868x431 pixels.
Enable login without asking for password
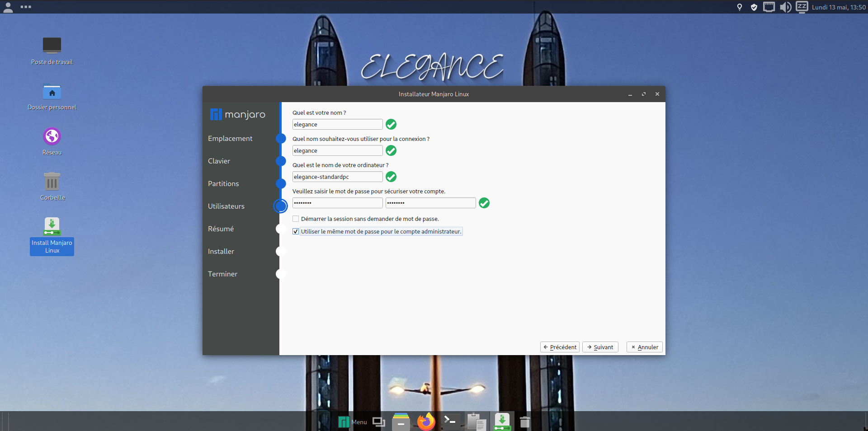296,219
